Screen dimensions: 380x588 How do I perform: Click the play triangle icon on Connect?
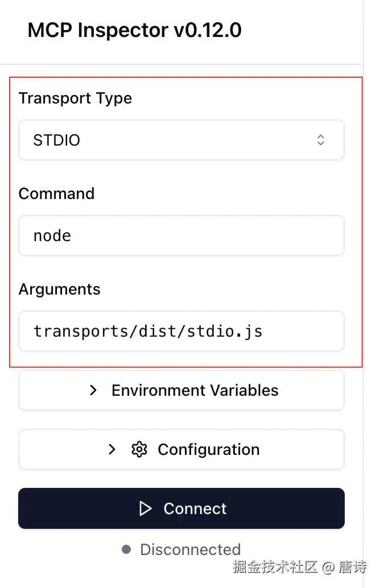coord(146,509)
